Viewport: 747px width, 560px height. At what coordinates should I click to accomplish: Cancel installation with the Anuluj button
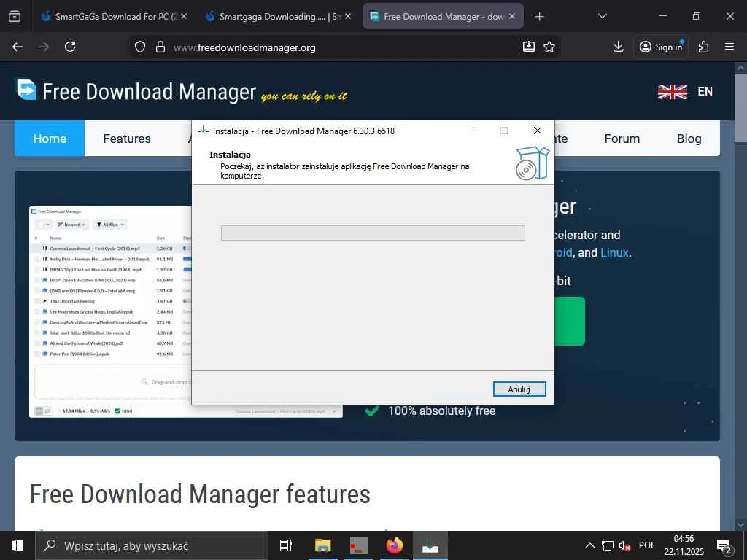(x=519, y=389)
